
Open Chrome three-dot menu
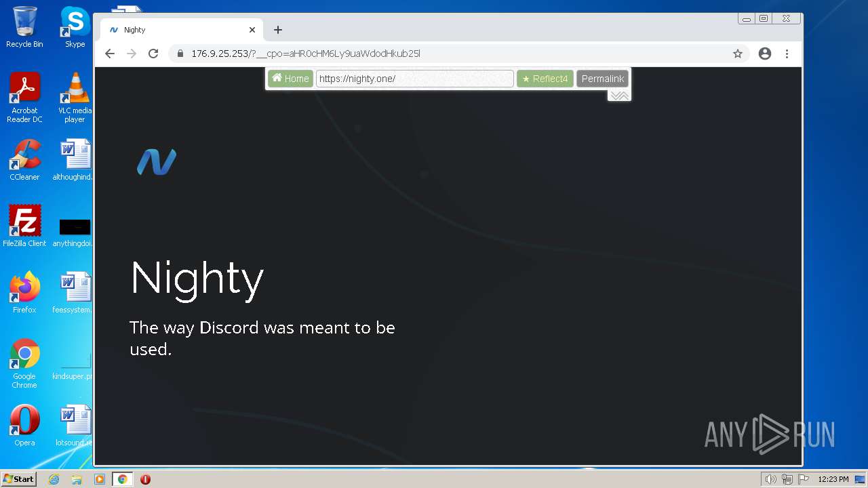tap(787, 54)
